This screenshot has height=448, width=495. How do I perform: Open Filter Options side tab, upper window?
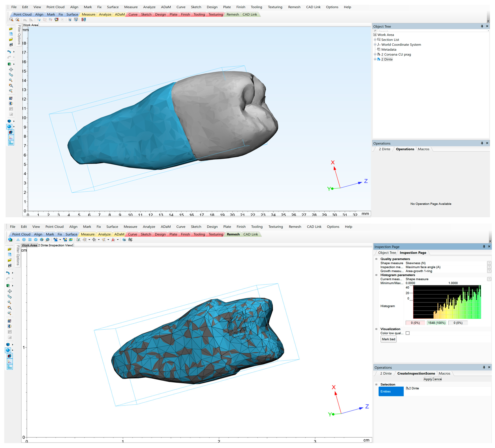[19, 35]
